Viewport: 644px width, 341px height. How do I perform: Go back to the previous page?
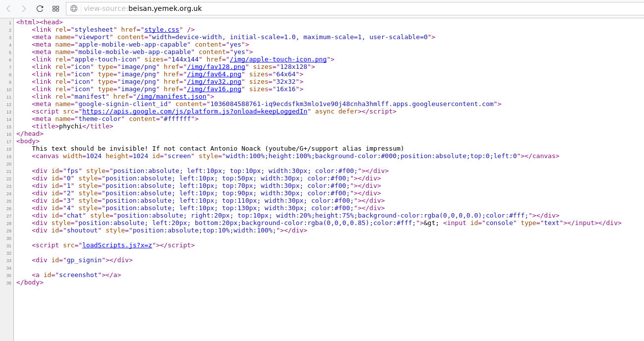[x=8, y=8]
